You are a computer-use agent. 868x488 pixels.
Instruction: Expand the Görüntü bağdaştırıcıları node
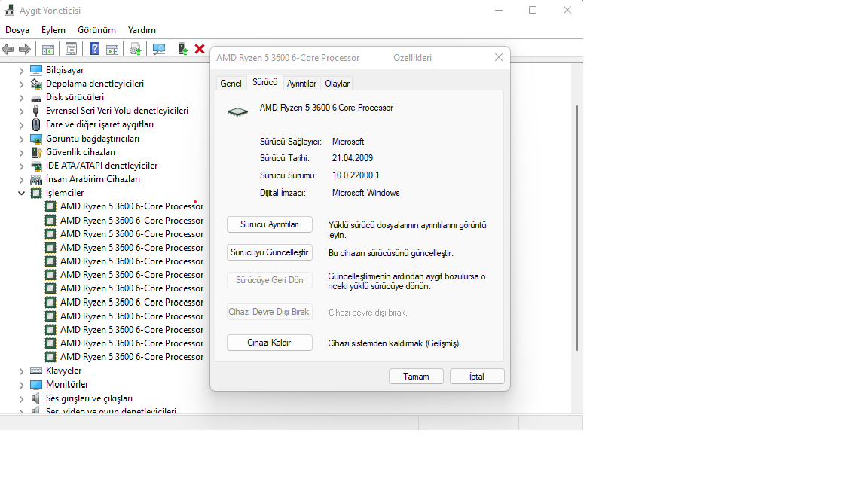click(x=21, y=139)
